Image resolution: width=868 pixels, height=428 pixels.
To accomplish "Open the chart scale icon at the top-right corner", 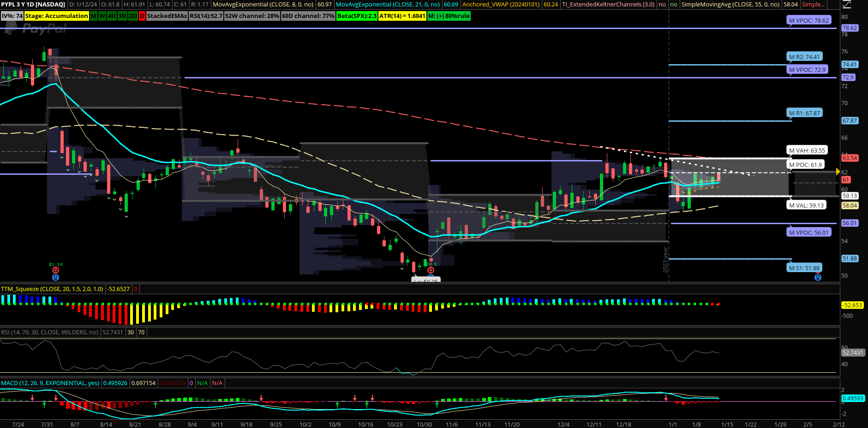I will pyautogui.click(x=847, y=5).
